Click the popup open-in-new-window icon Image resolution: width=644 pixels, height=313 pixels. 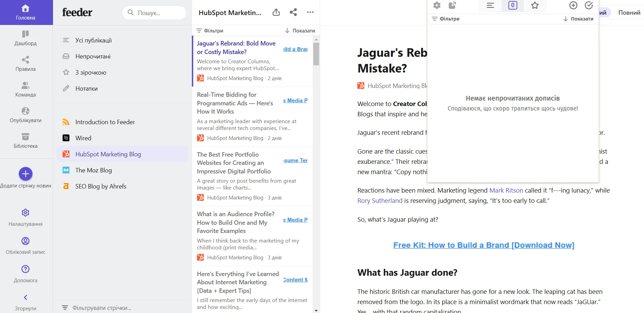coord(452,5)
